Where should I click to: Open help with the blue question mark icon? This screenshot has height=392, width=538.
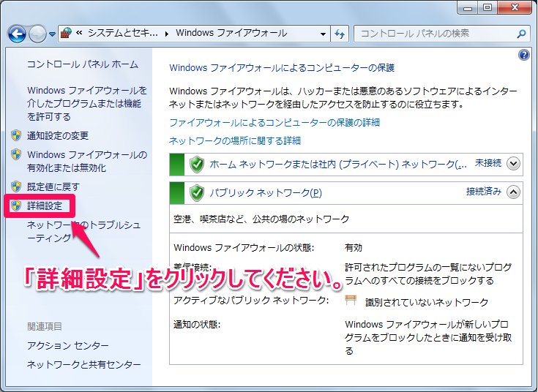pyautogui.click(x=524, y=55)
